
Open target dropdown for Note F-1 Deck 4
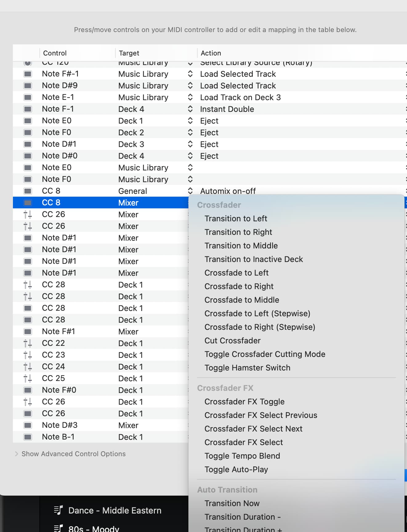[190, 109]
